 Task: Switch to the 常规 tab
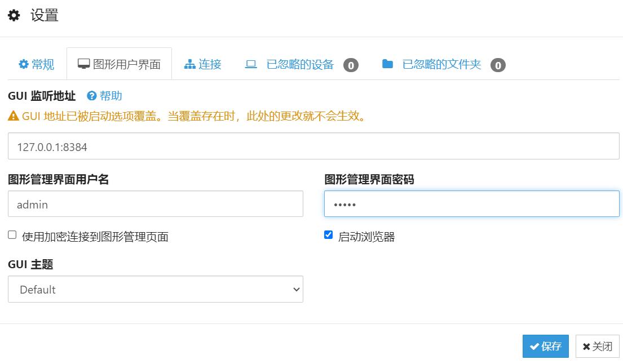pyautogui.click(x=37, y=64)
